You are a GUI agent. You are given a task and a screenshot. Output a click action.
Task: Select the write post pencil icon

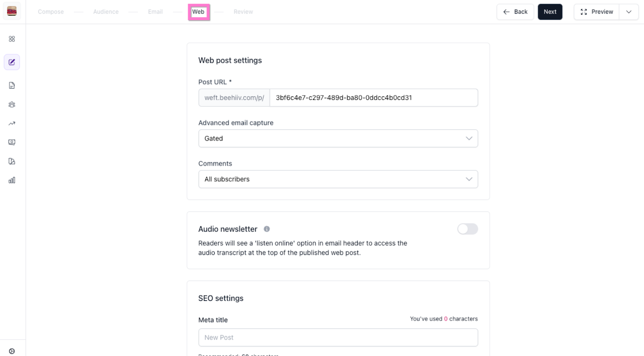[x=12, y=62]
